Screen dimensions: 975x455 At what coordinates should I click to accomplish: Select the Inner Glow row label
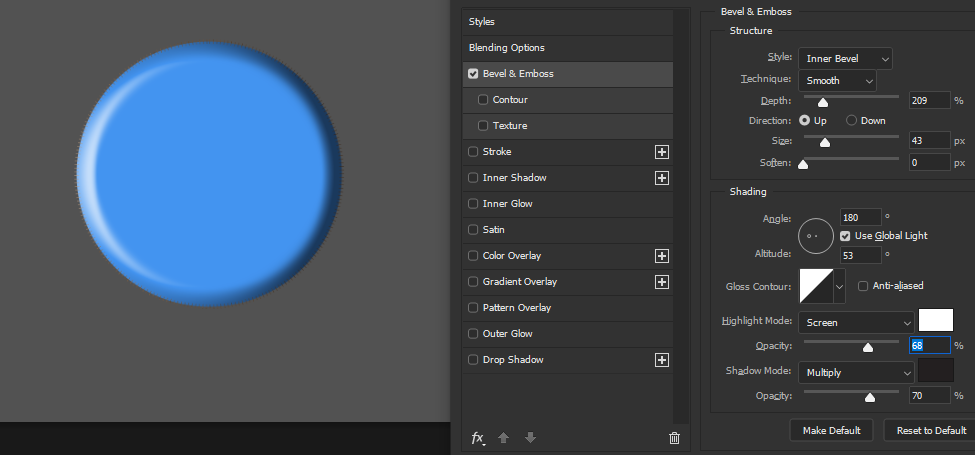507,204
